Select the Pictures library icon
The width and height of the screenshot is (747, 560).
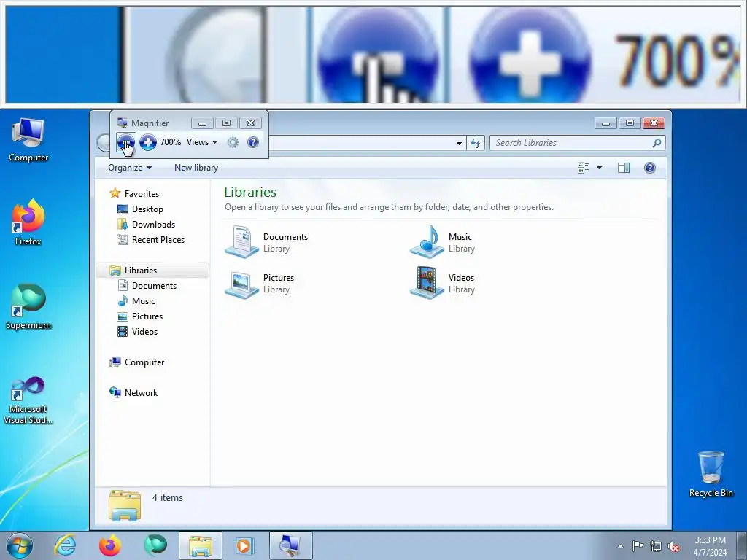click(241, 284)
